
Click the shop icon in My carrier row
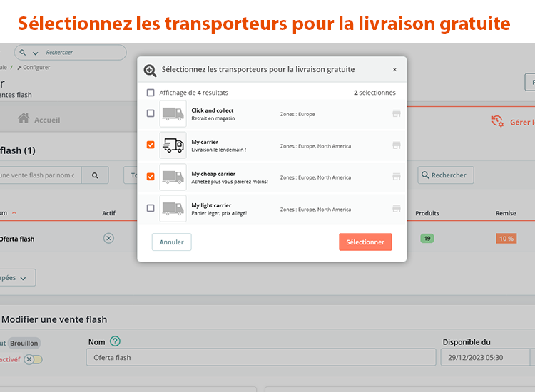pos(396,145)
